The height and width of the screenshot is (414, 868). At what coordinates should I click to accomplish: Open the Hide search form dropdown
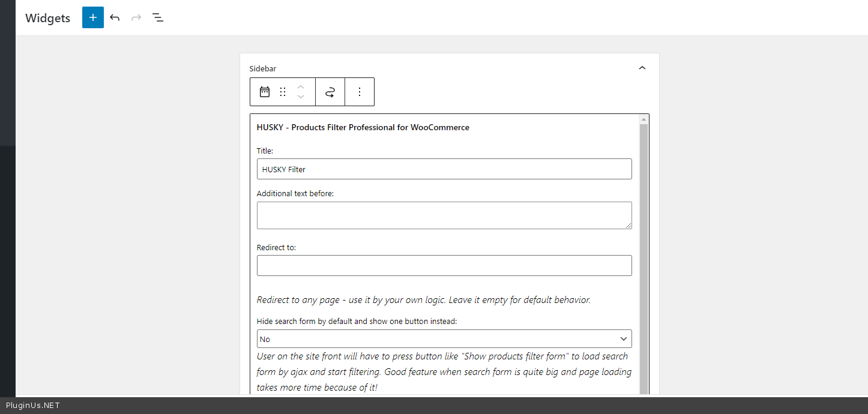click(x=444, y=339)
